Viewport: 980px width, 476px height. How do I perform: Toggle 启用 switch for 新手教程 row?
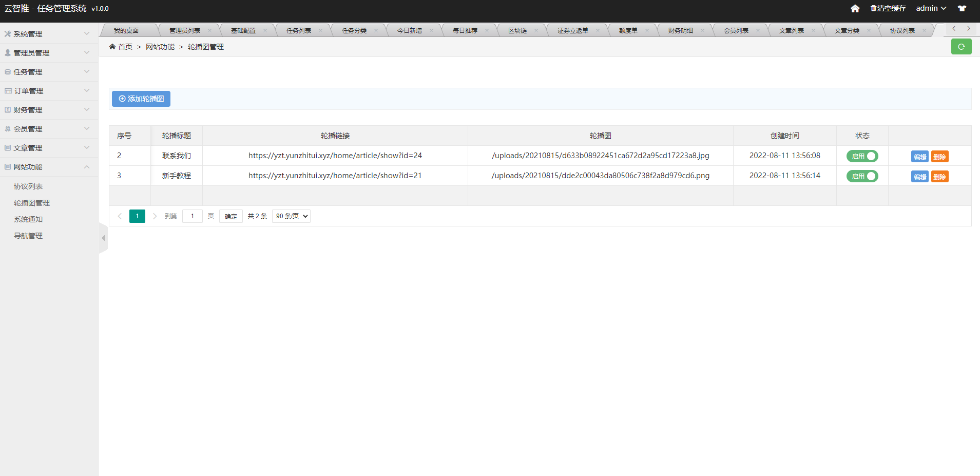point(862,176)
